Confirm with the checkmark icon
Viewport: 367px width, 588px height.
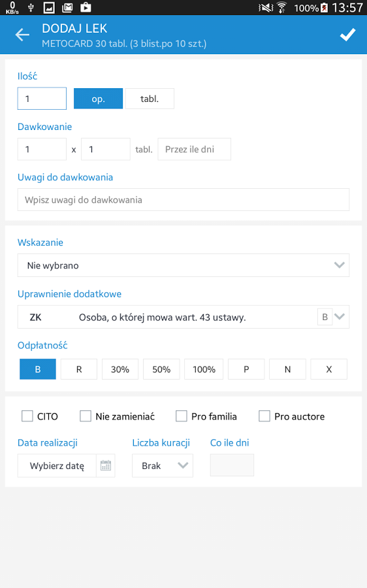click(347, 35)
